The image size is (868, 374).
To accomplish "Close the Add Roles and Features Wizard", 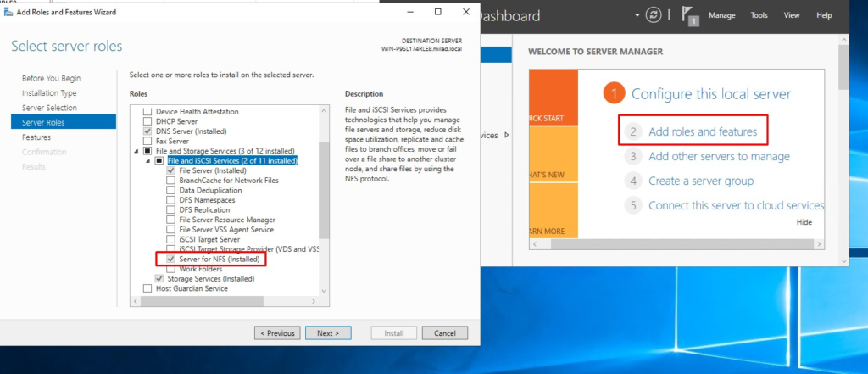I will 466,12.
